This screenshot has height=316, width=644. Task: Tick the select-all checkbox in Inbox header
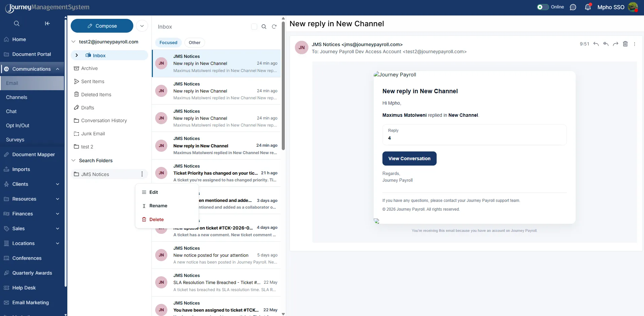click(x=254, y=27)
